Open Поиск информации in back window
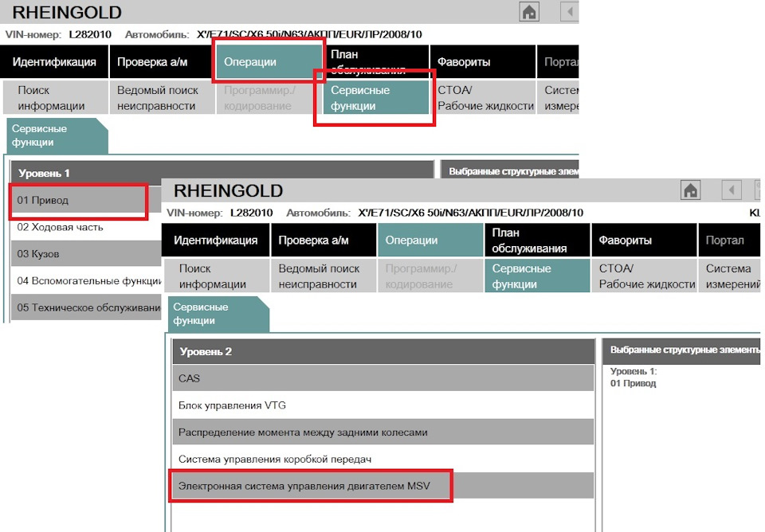Image resolution: width=765 pixels, height=532 pixels. tap(56, 97)
